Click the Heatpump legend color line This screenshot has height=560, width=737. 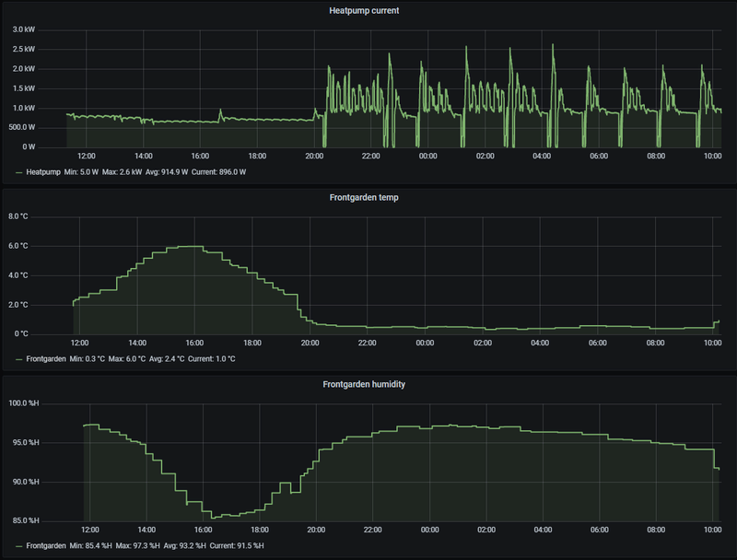[x=18, y=172]
